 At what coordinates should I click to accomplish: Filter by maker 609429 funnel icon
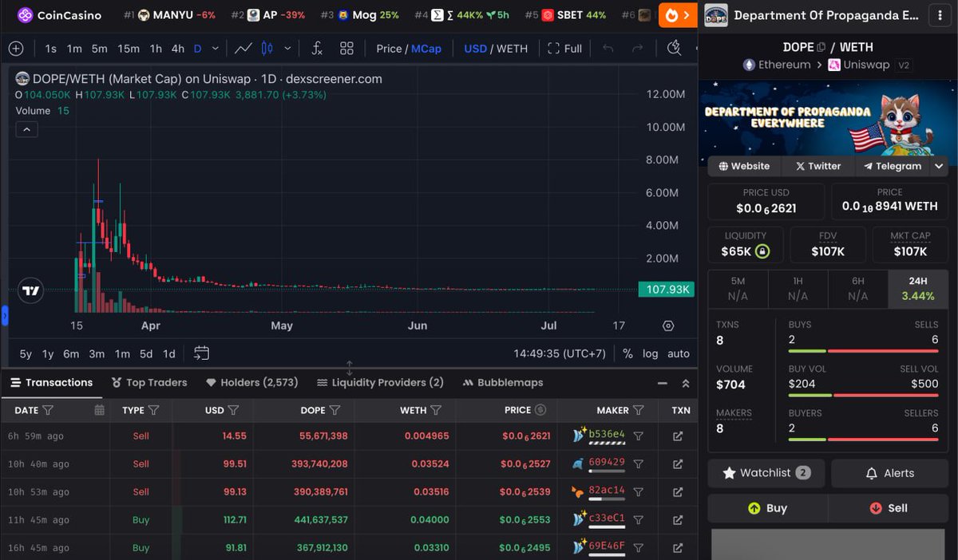(639, 464)
